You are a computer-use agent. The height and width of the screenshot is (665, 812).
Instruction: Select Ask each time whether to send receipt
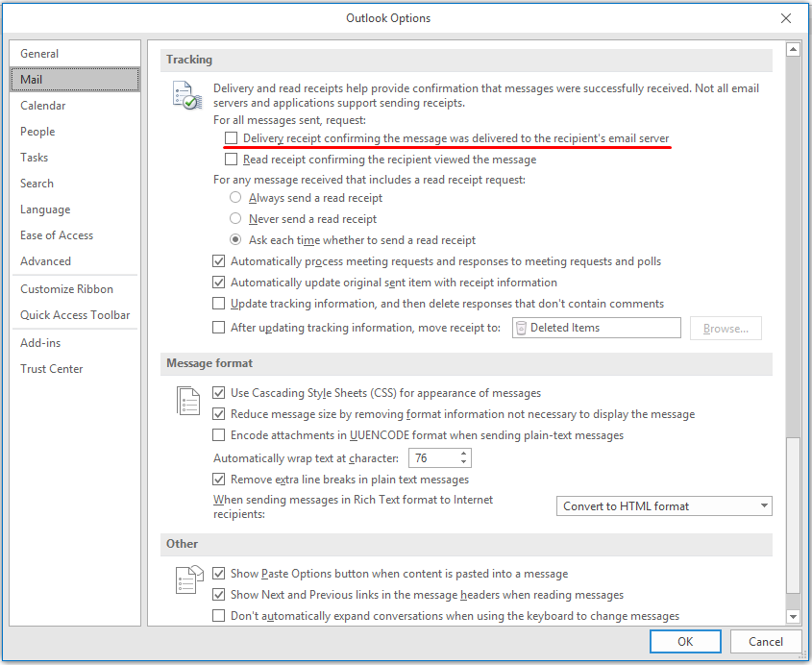[x=235, y=240]
